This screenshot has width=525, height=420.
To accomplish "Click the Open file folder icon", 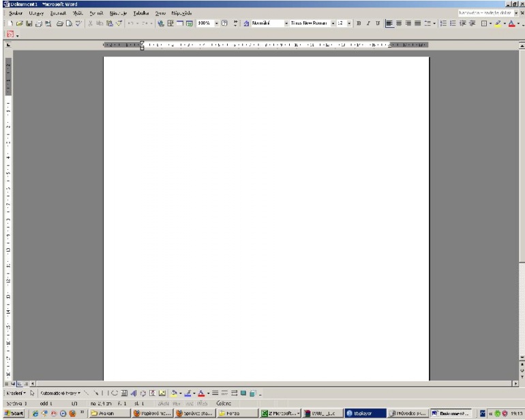I will point(19,23).
